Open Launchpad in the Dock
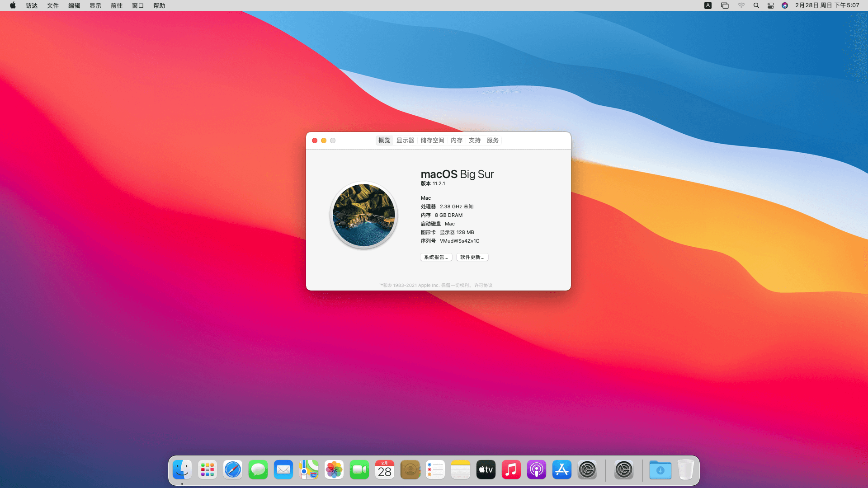 pos(208,470)
